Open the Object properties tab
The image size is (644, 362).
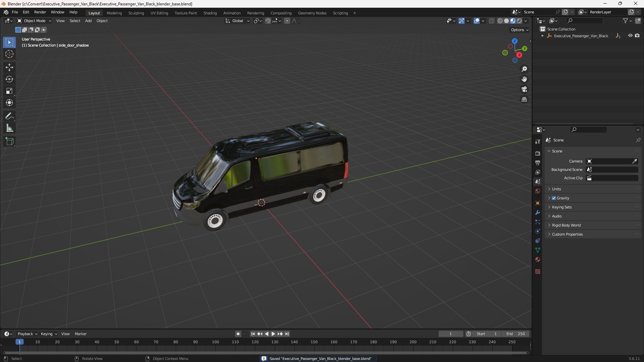pos(538,203)
